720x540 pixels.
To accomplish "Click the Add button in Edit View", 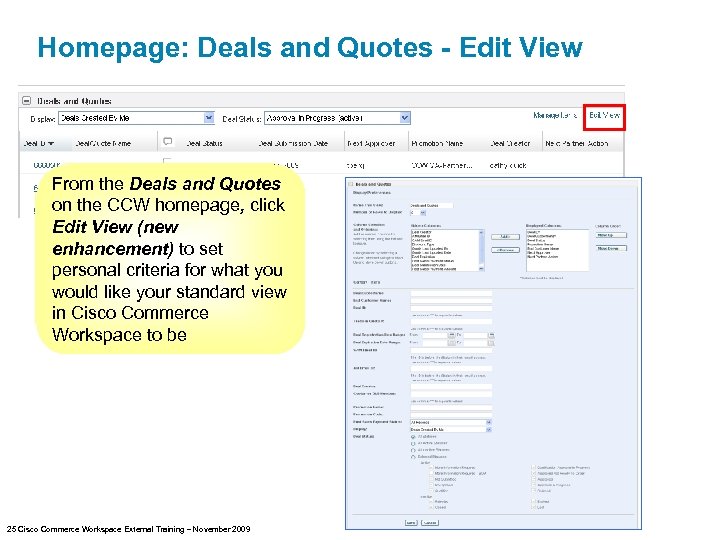I will [x=505, y=237].
